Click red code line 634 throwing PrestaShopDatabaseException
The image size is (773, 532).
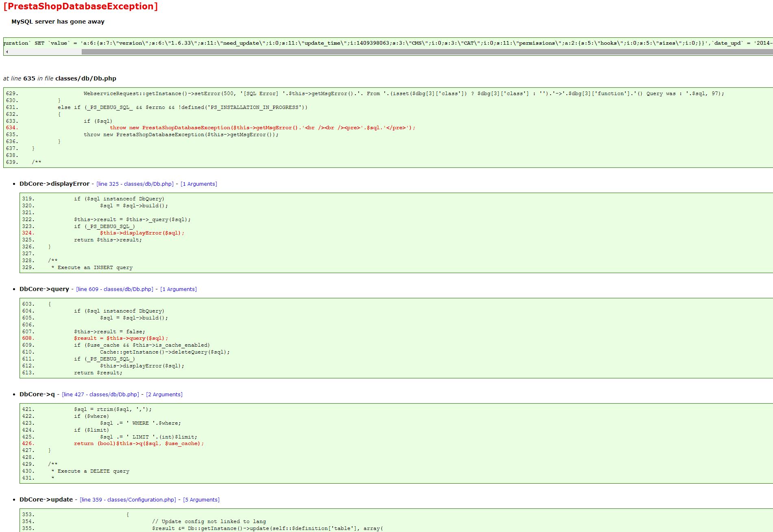263,128
